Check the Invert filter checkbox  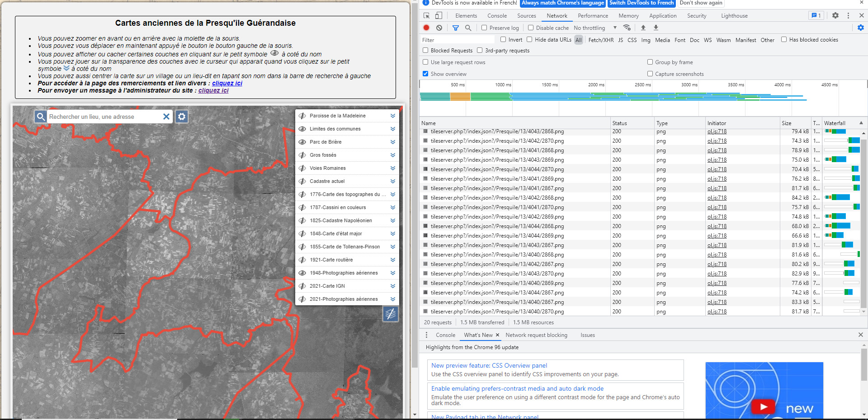point(503,39)
